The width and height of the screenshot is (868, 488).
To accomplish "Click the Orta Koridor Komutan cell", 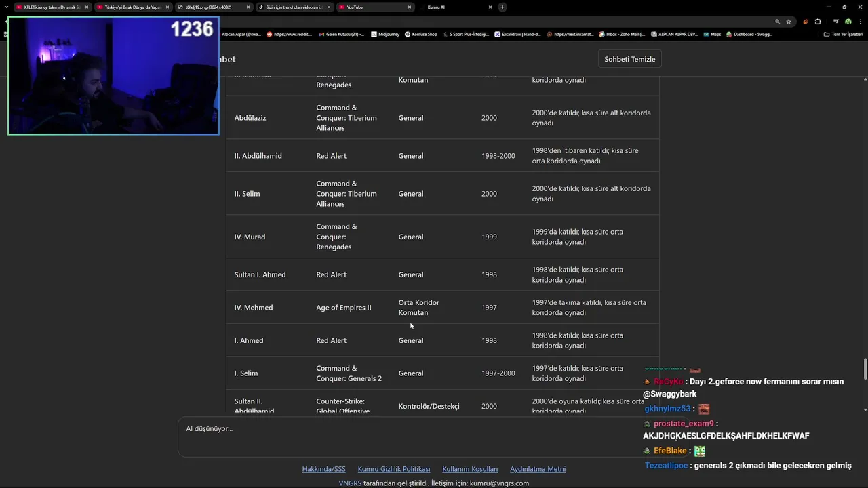I will point(418,308).
